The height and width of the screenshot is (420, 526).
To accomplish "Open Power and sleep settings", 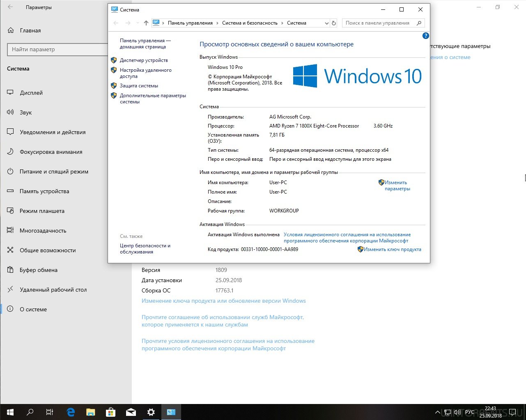I will [53, 171].
